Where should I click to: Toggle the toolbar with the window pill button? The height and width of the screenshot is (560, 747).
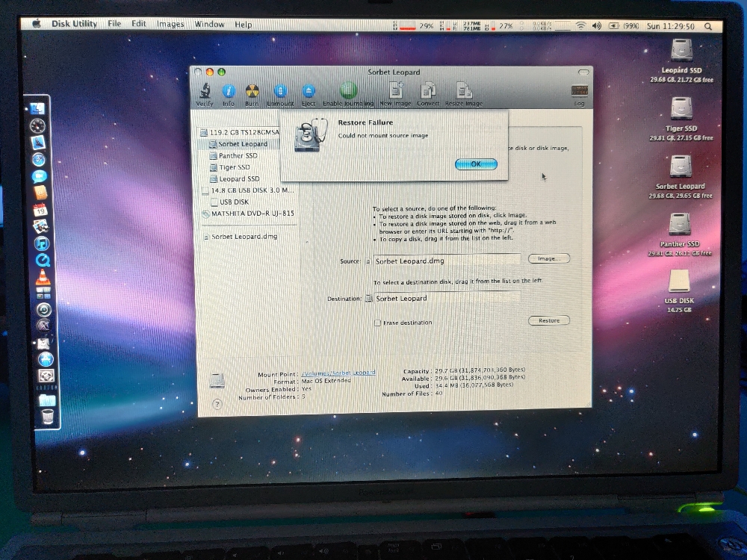[x=583, y=72]
